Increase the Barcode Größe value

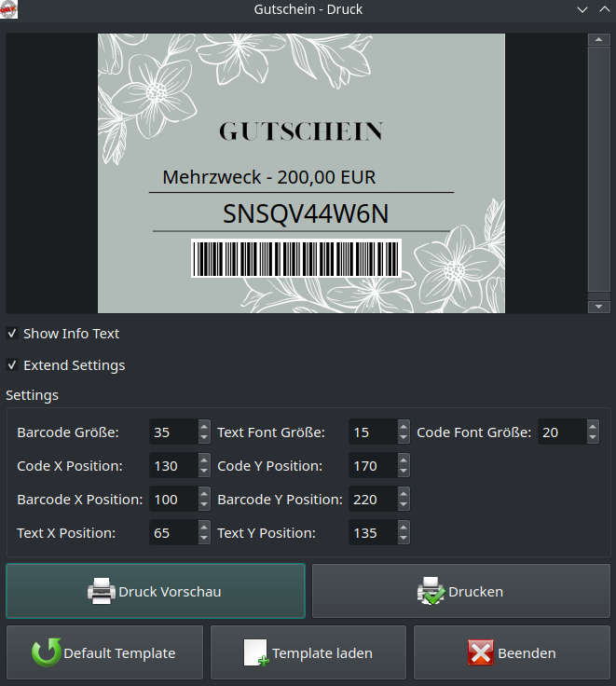(x=204, y=427)
